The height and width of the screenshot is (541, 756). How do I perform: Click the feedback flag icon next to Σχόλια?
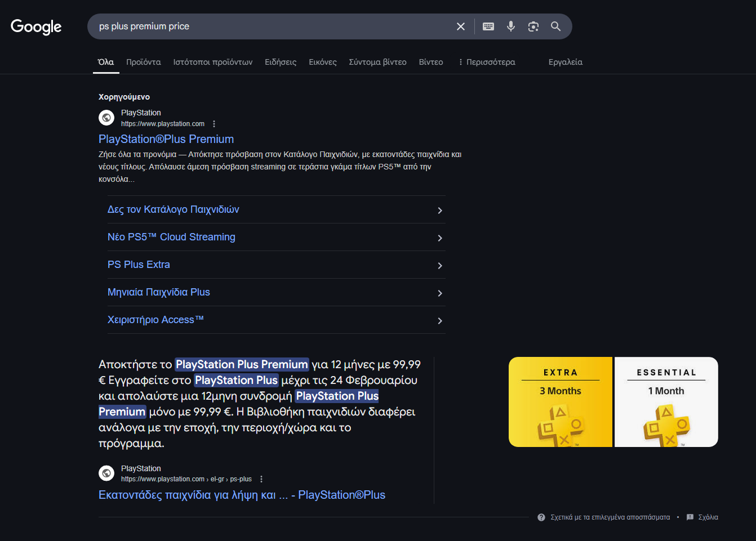pos(690,517)
